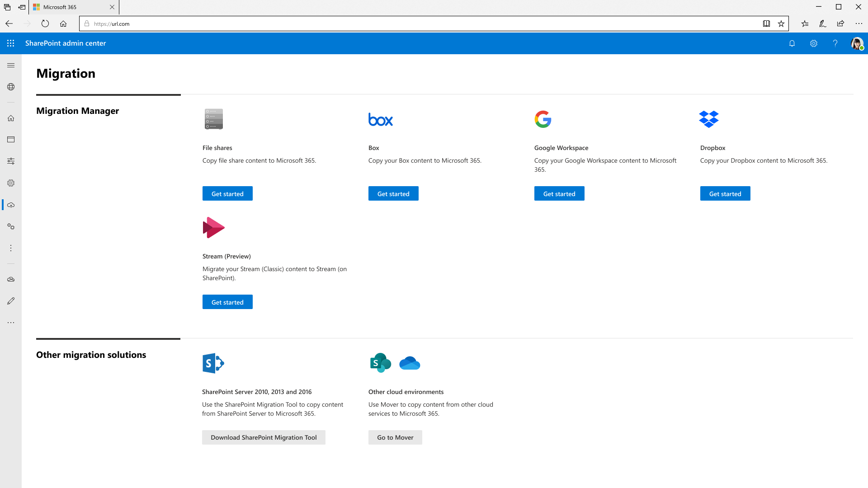868x488 pixels.
Task: Open the globe icon in sidebar
Action: tap(11, 87)
